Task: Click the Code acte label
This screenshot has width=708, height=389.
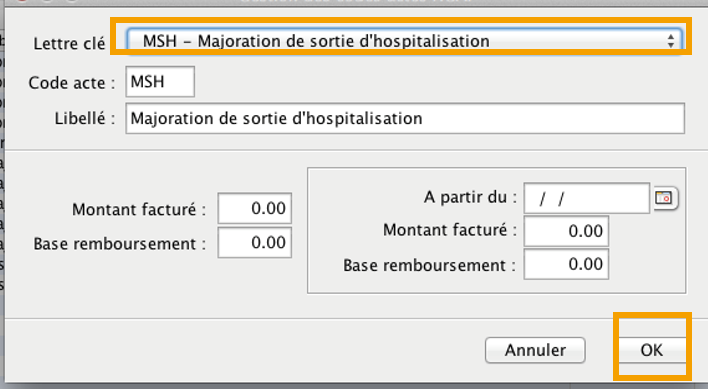Action: click(x=72, y=83)
